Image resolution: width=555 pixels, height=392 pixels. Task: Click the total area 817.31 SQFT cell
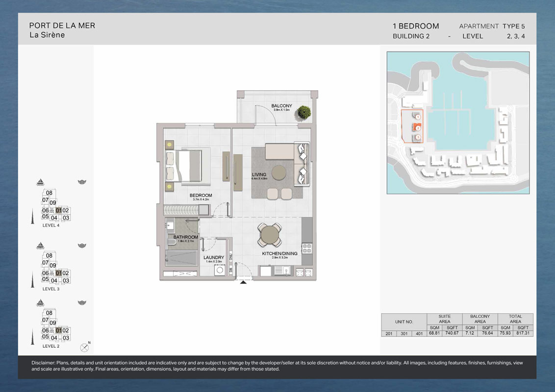[523, 334]
